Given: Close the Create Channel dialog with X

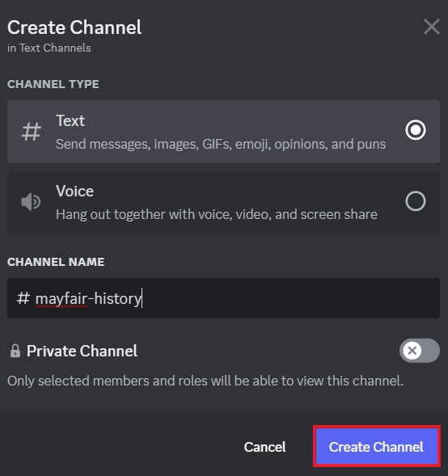Looking at the screenshot, I should coord(431,27).
